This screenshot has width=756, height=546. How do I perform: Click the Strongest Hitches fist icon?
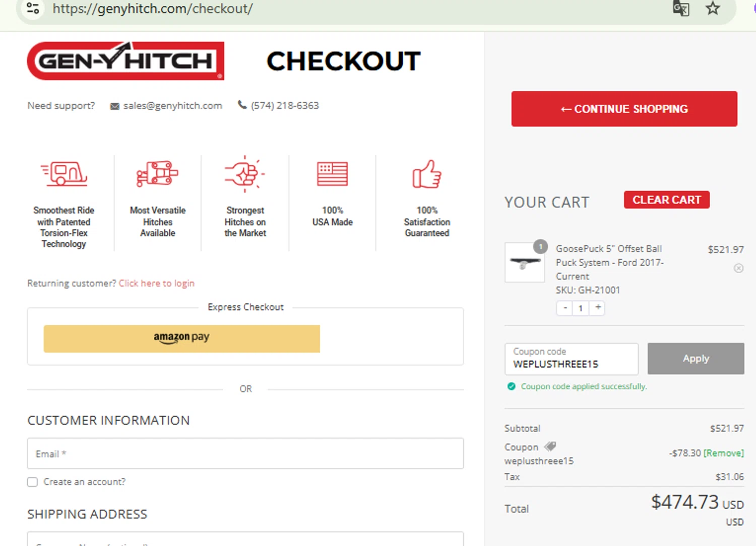(245, 174)
